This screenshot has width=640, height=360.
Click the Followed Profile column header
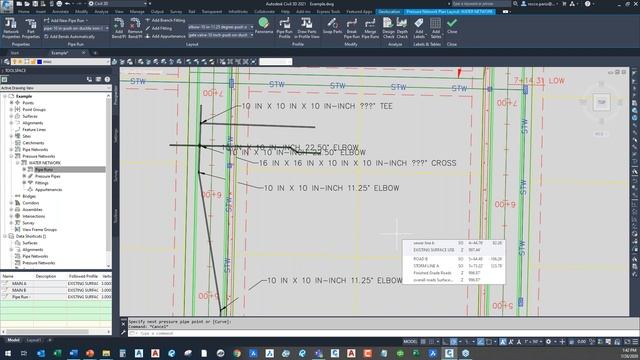coord(83,276)
